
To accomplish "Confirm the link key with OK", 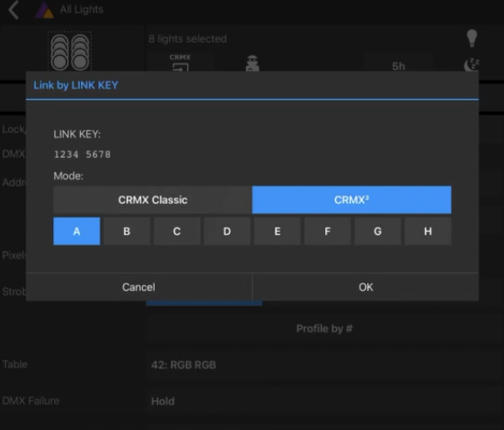I will pos(366,287).
